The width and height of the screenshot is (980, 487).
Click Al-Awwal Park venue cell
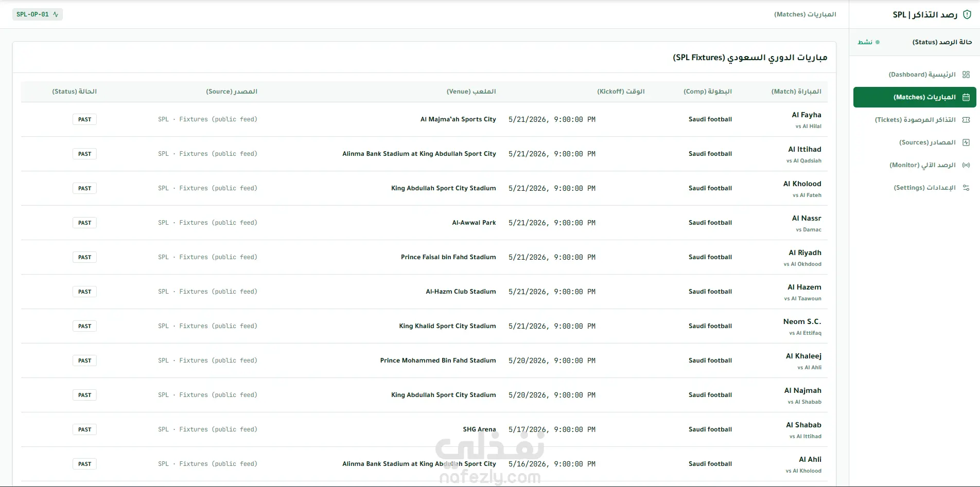pos(474,223)
